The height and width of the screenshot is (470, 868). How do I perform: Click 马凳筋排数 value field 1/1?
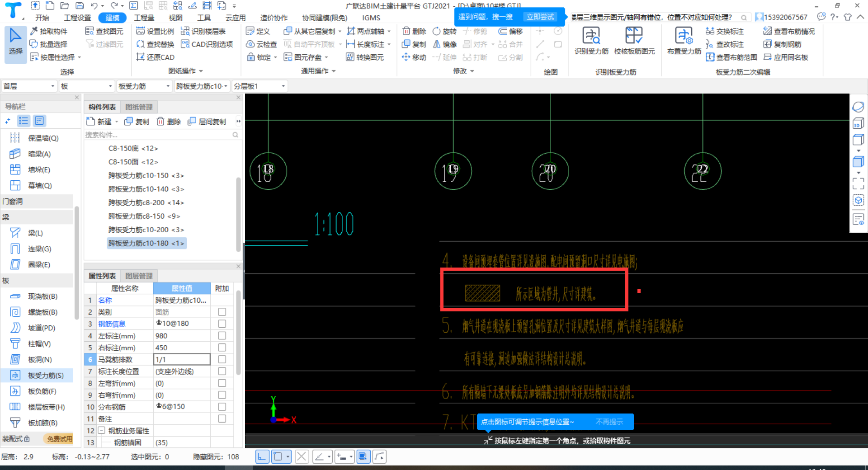pos(182,359)
